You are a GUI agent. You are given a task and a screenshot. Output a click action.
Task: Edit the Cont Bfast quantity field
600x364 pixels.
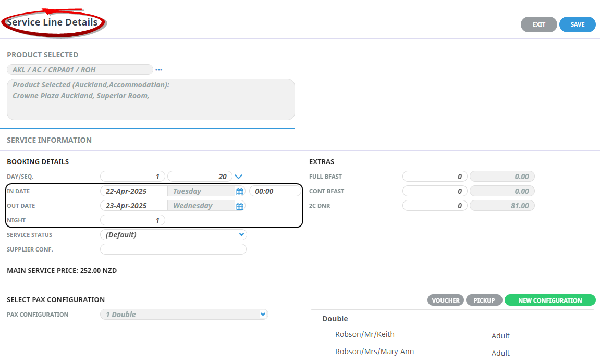pyautogui.click(x=435, y=191)
